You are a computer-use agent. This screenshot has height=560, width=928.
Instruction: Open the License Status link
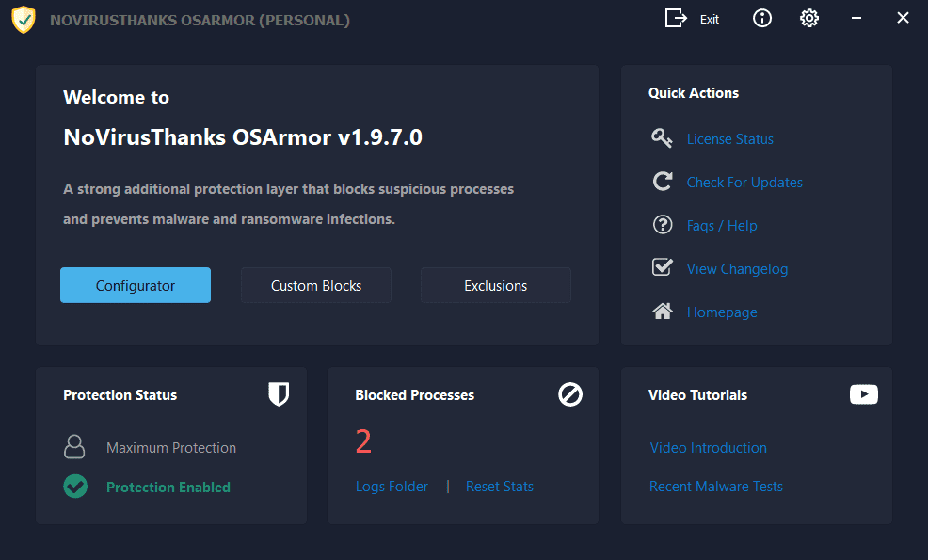click(x=729, y=139)
